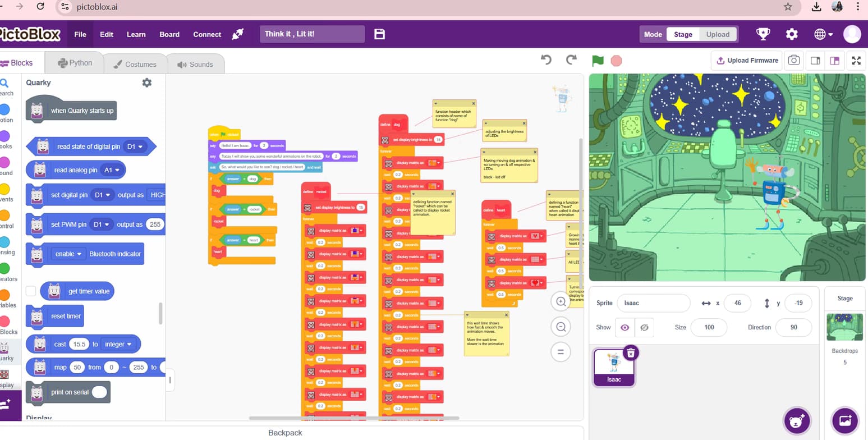
Task: Enter full screen stage mode
Action: point(856,61)
